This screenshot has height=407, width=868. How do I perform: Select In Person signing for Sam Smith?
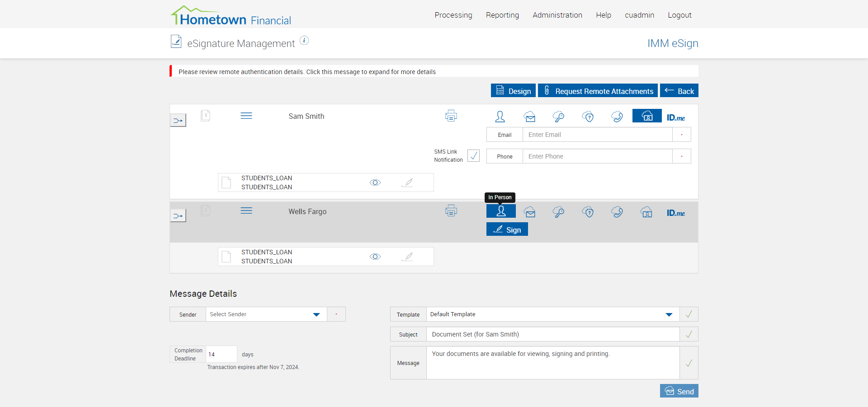tap(500, 117)
